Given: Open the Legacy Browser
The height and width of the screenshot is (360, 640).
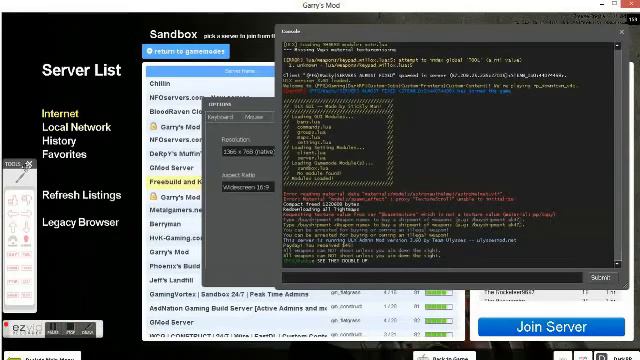Looking at the screenshot, I should (80, 222).
